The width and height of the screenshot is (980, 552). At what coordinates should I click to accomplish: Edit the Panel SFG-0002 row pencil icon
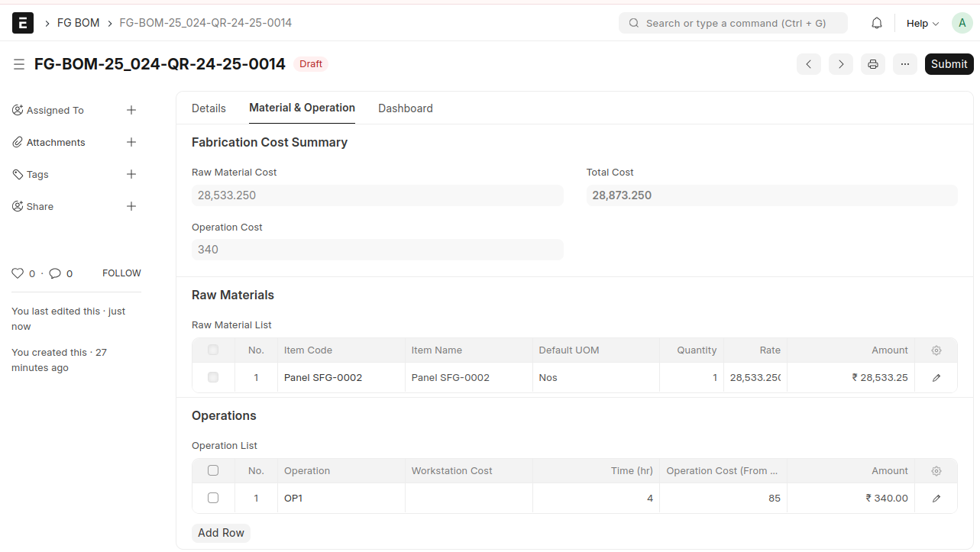click(936, 378)
